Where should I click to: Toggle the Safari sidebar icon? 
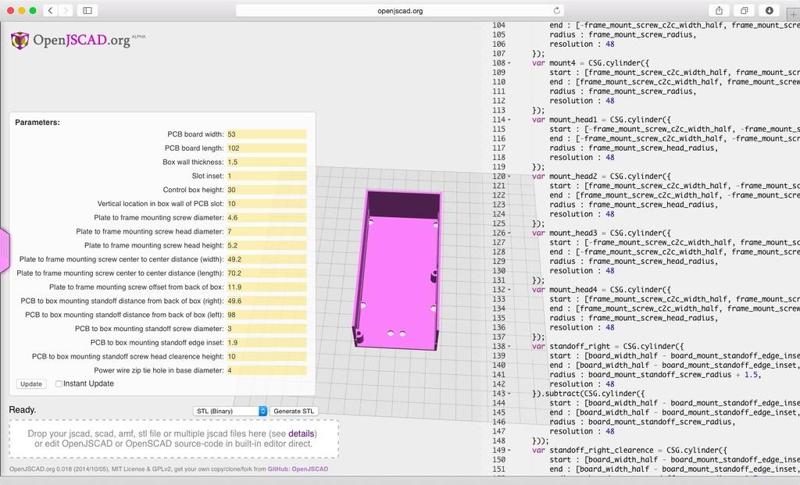coord(88,10)
